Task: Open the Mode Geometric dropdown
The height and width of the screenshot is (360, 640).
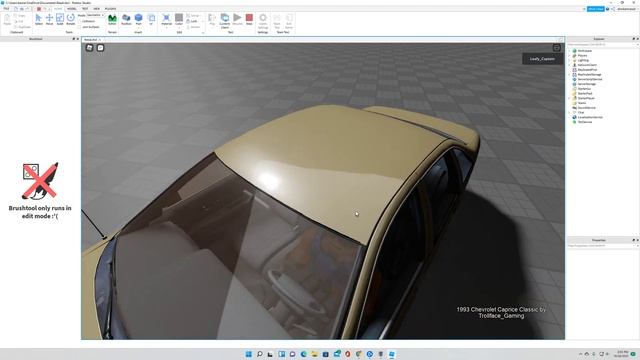Action: coord(95,15)
